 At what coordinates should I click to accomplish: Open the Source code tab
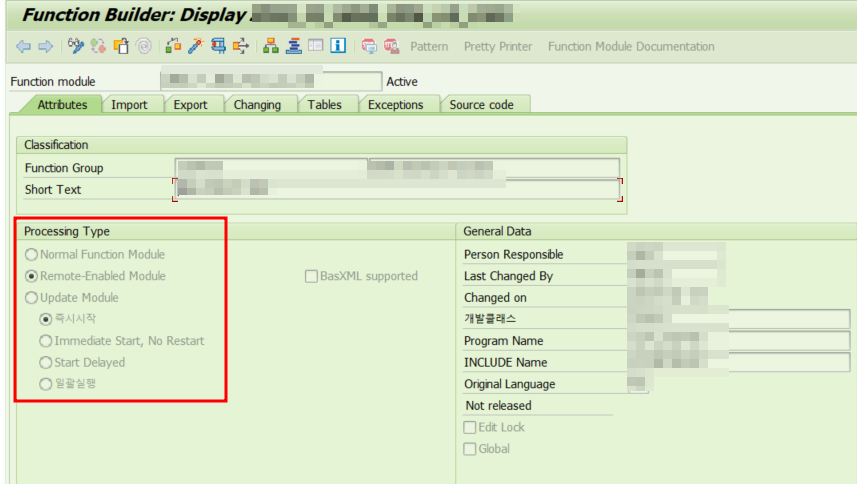tap(481, 104)
